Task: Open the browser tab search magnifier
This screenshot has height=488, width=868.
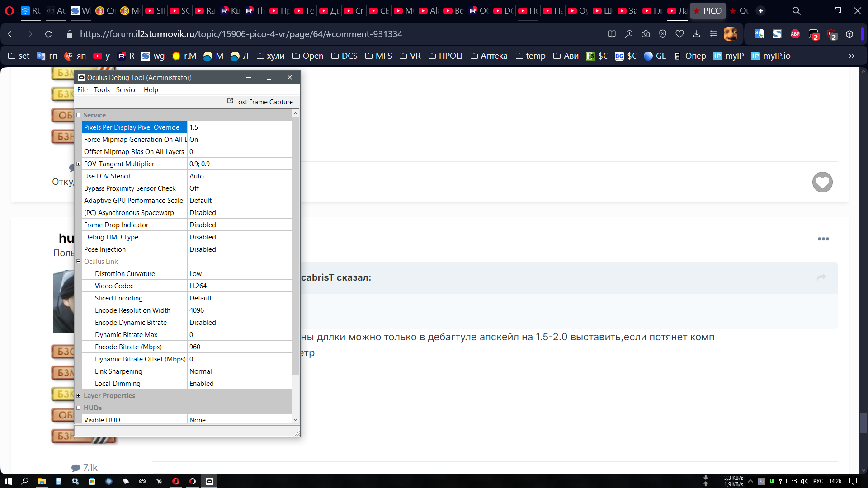Action: coord(796,11)
